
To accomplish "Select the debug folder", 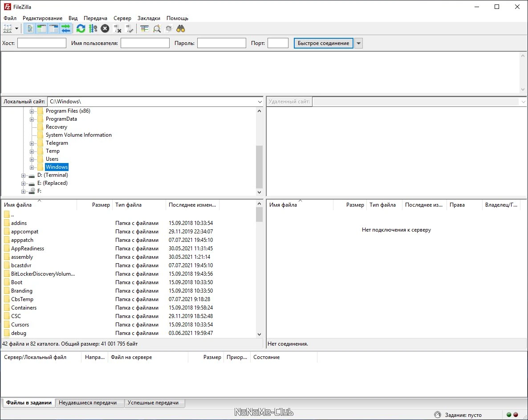I will click(19, 333).
